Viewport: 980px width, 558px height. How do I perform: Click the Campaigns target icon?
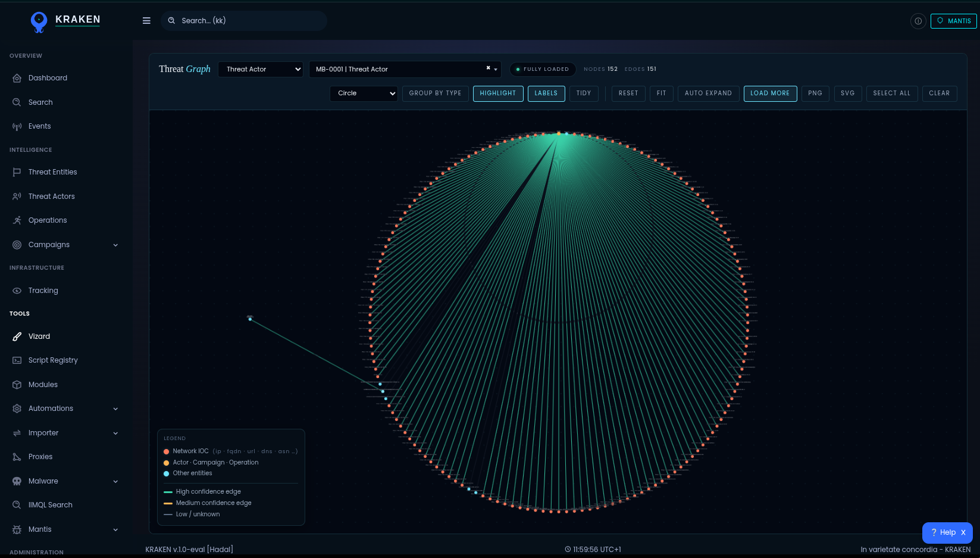pyautogui.click(x=17, y=245)
